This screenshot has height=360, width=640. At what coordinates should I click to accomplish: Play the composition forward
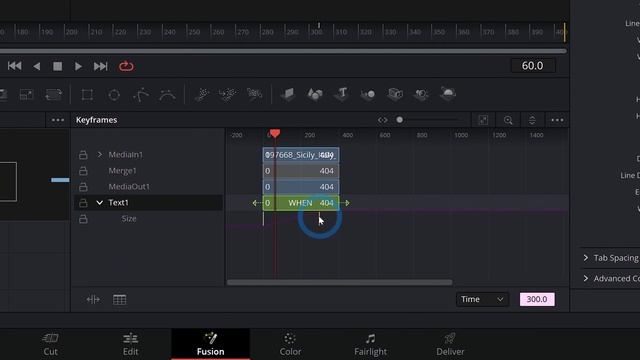(78, 66)
